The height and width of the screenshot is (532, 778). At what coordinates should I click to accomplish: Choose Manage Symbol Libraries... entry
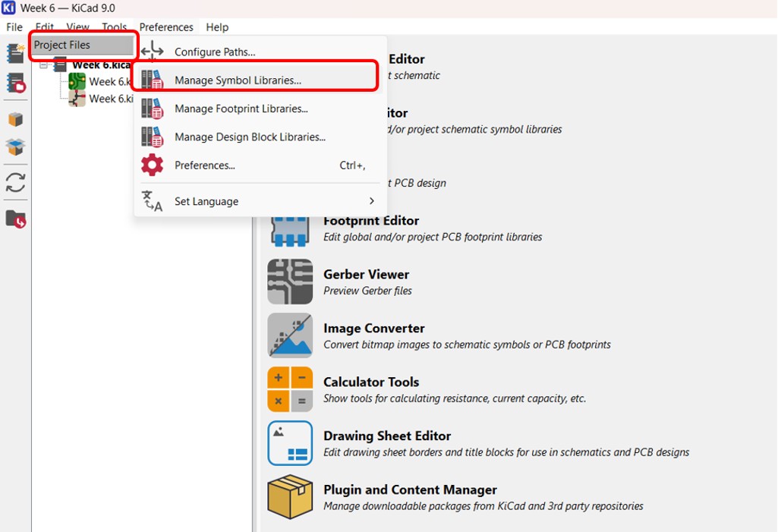click(260, 80)
